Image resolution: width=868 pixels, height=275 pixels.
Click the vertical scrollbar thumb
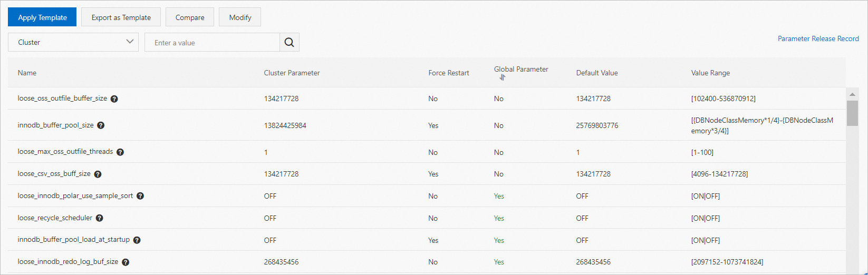(x=852, y=113)
